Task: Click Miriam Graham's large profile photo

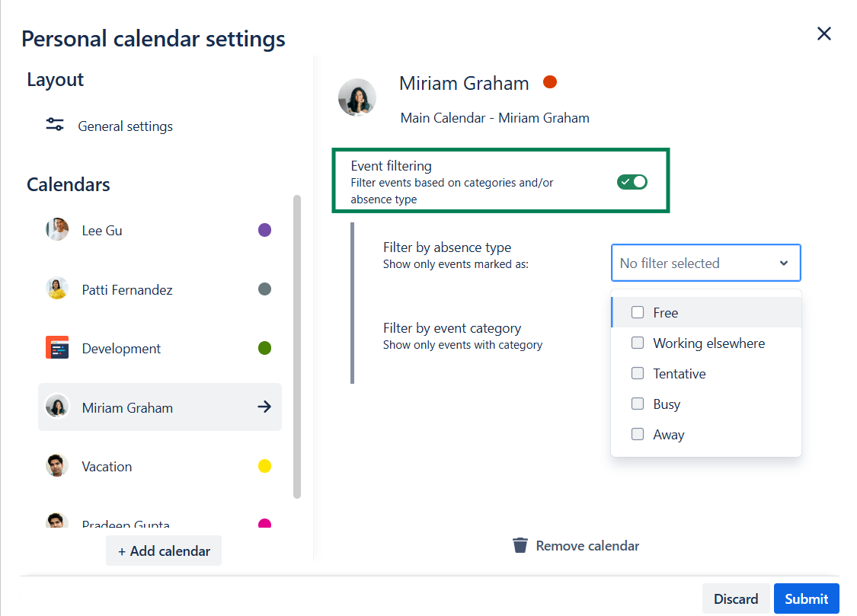Action: tap(357, 97)
